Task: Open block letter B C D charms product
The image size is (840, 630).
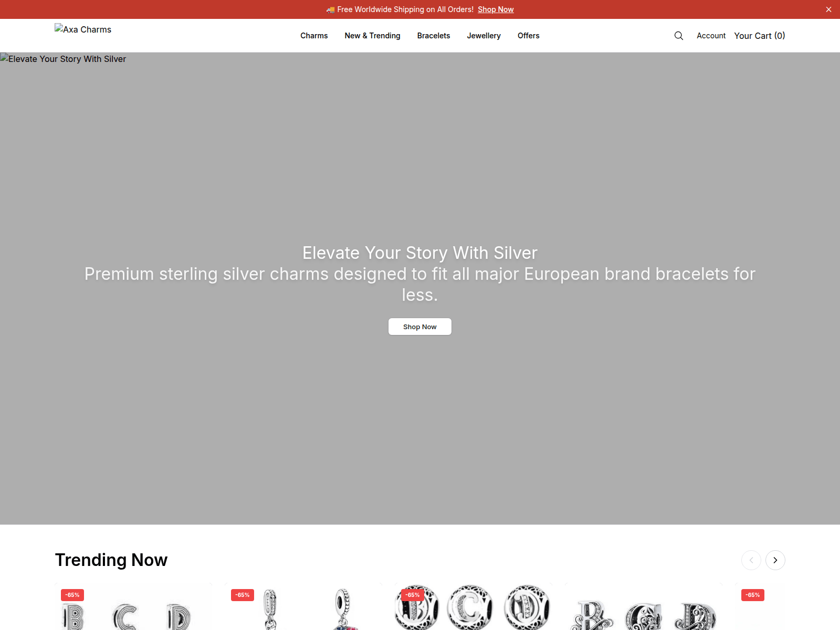Action: (x=133, y=606)
